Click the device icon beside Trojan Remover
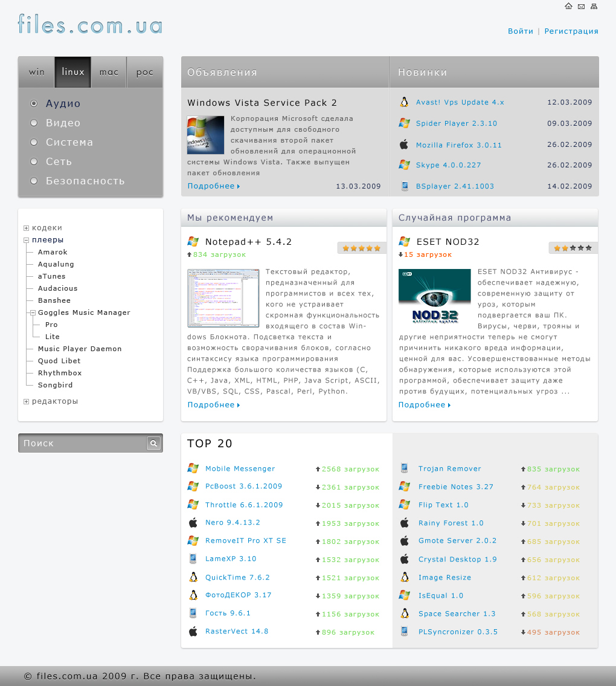 (405, 468)
